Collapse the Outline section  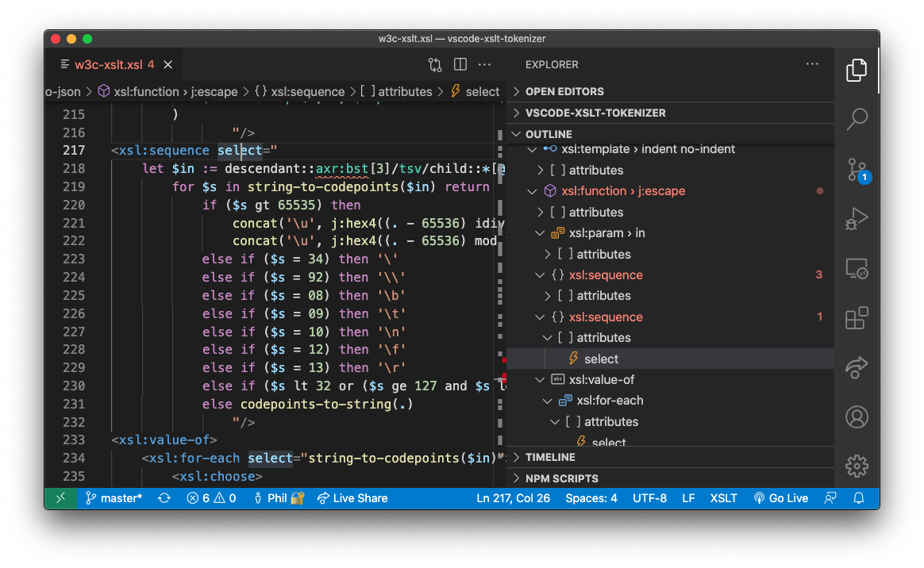[548, 134]
